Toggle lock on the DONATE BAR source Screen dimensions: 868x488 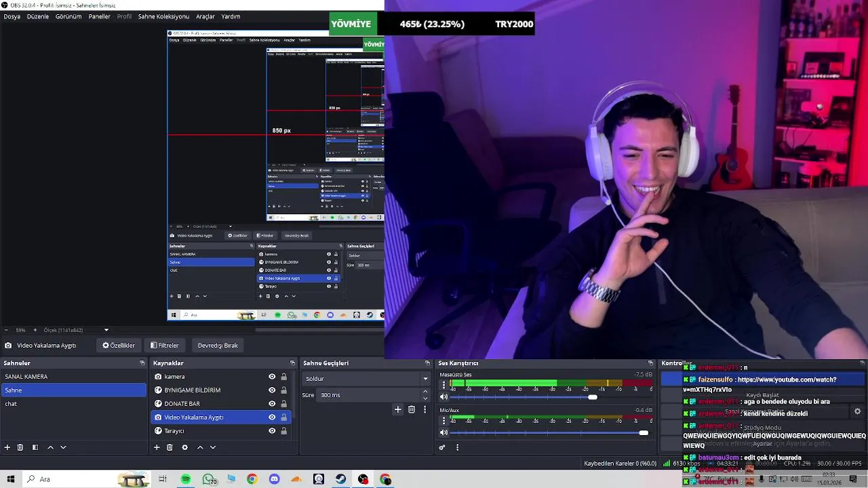click(284, 404)
